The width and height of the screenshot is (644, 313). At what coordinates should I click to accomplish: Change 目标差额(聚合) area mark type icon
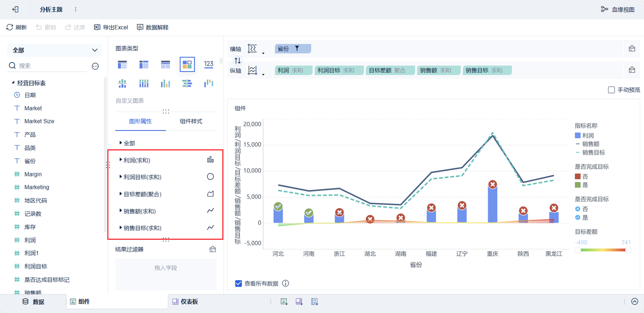[210, 194]
